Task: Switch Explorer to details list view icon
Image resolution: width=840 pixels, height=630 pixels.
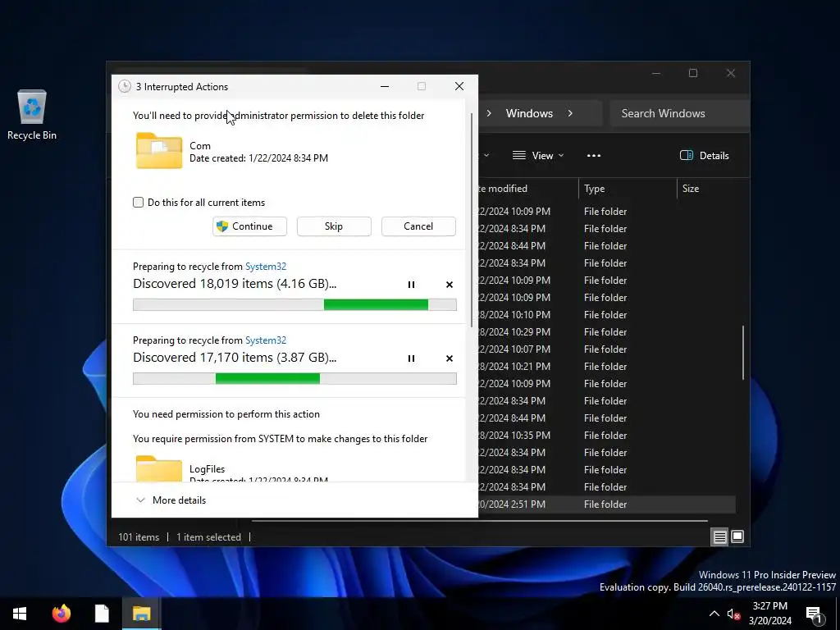Action: coord(719,536)
